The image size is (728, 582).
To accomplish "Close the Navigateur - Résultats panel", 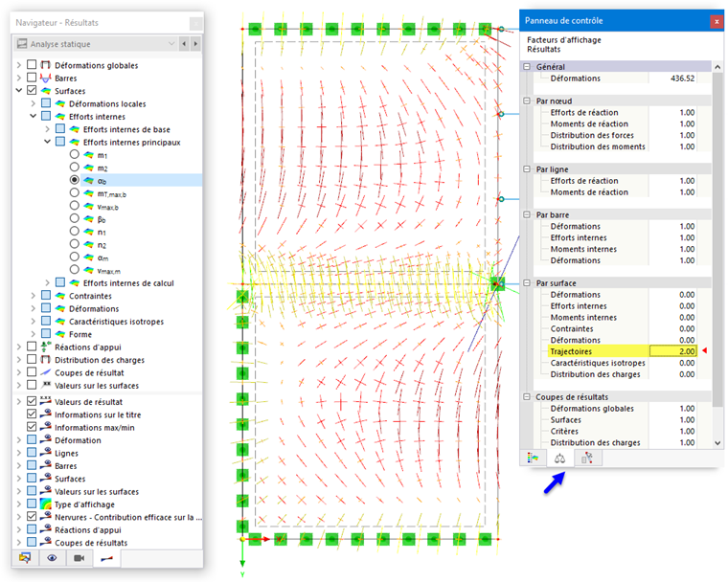I will (196, 23).
